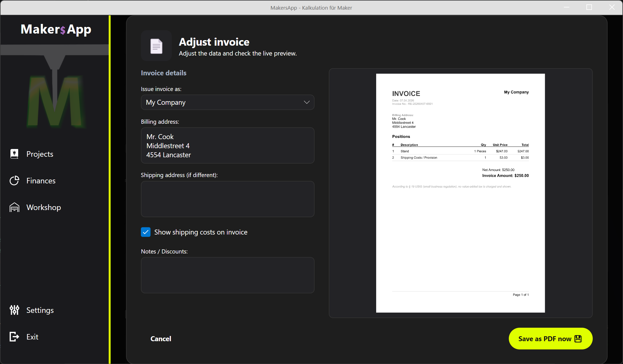The width and height of the screenshot is (623, 364).
Task: Click the MakersApp logo in sidebar
Action: click(x=56, y=29)
